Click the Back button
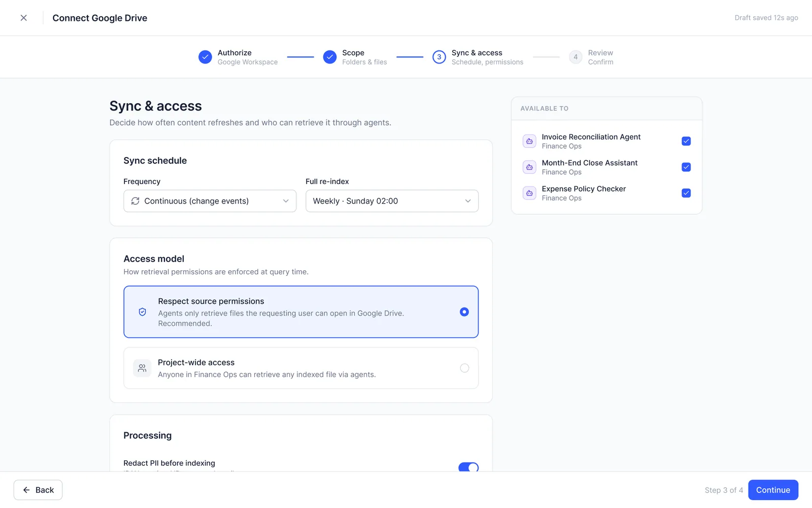Image resolution: width=812 pixels, height=508 pixels. coord(38,490)
